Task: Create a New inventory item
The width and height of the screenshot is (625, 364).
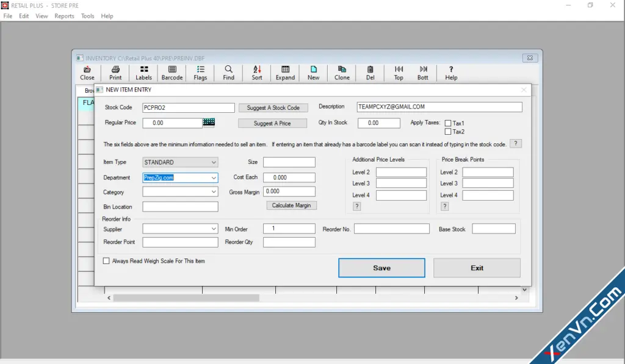Action: coord(313,73)
